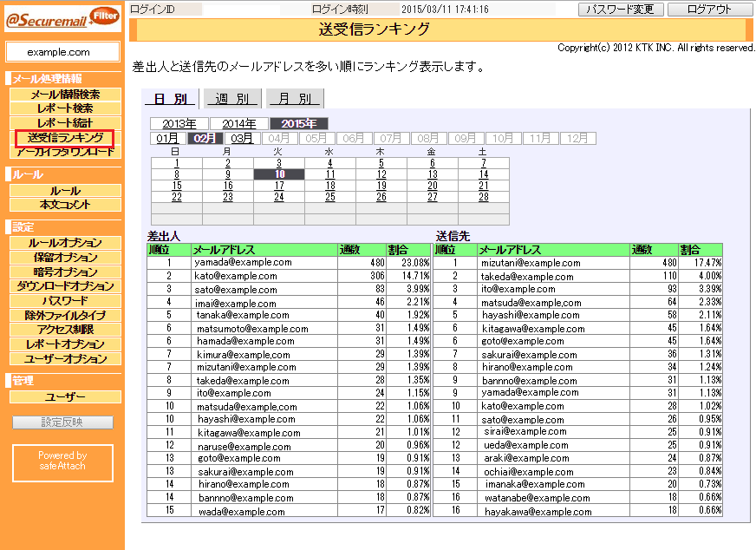Click recipient mizutani@example.com in 送信先 table
Screen dimensions: 756x550
click(x=531, y=263)
